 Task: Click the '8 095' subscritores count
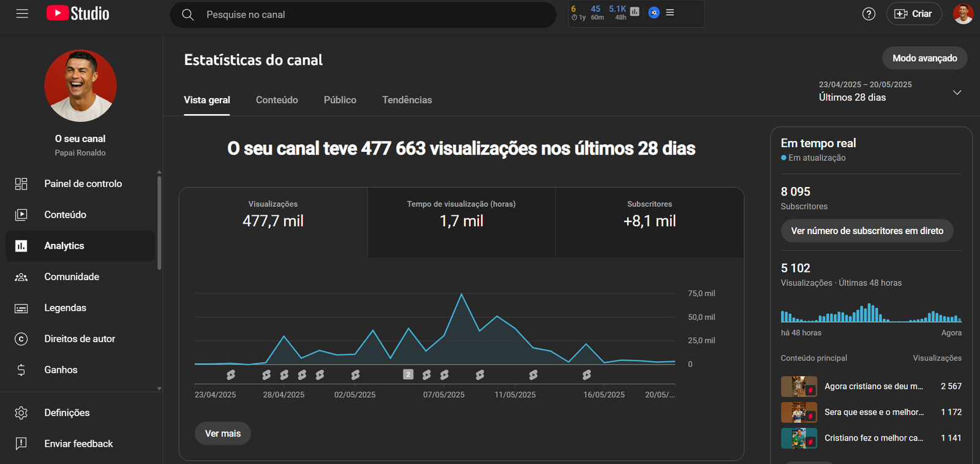click(x=796, y=191)
